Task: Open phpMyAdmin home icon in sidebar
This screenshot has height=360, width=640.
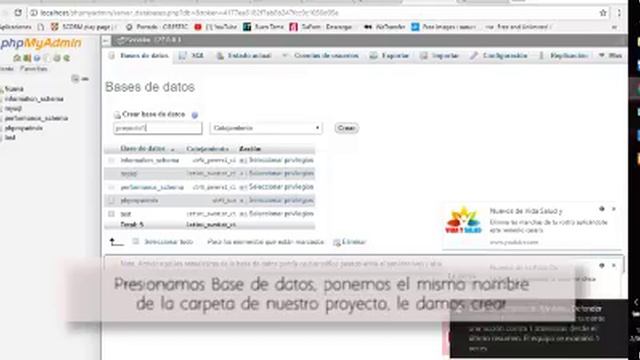Action: coord(17,58)
